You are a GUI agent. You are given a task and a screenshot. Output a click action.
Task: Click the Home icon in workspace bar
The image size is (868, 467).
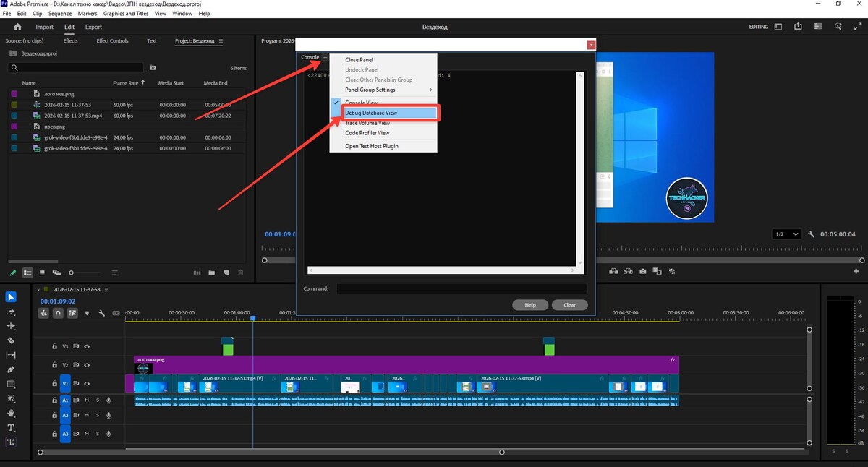tap(18, 27)
